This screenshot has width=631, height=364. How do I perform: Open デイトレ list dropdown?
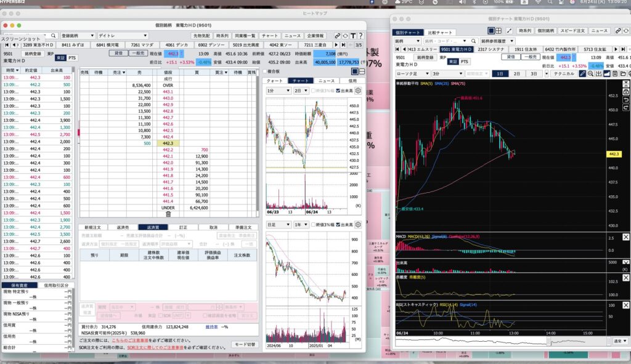coord(123,35)
